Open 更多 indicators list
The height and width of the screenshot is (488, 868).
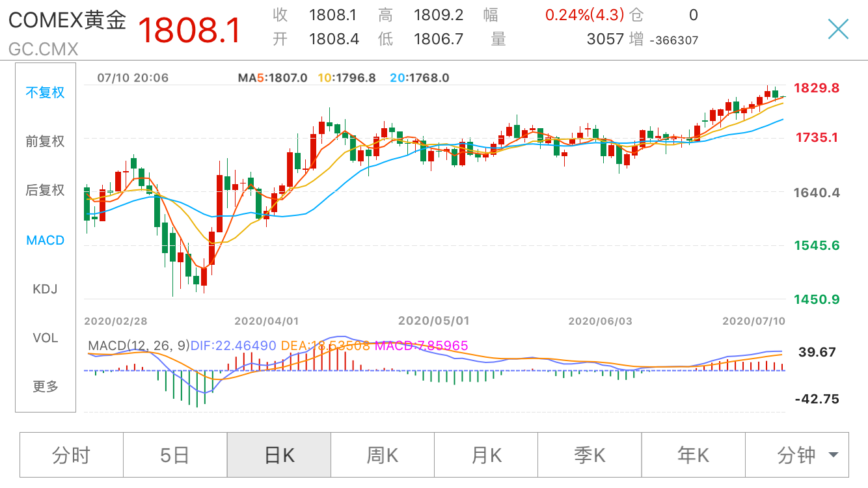click(x=46, y=386)
